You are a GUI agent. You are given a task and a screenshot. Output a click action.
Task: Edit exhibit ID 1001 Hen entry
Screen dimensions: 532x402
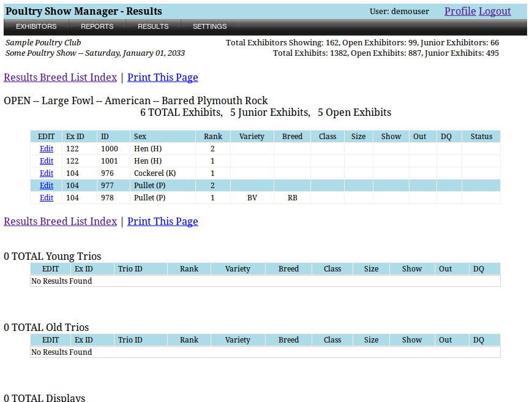click(x=46, y=161)
